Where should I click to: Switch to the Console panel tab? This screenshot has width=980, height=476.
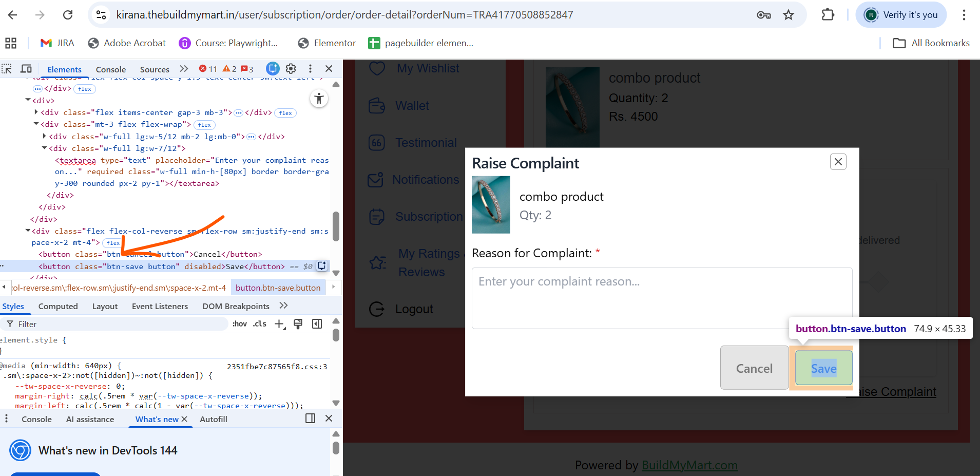pyautogui.click(x=110, y=69)
